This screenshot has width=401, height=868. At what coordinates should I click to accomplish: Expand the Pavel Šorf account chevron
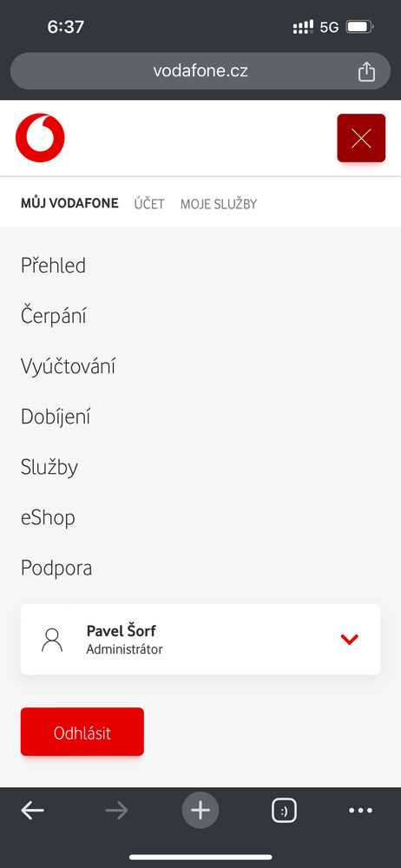[350, 640]
